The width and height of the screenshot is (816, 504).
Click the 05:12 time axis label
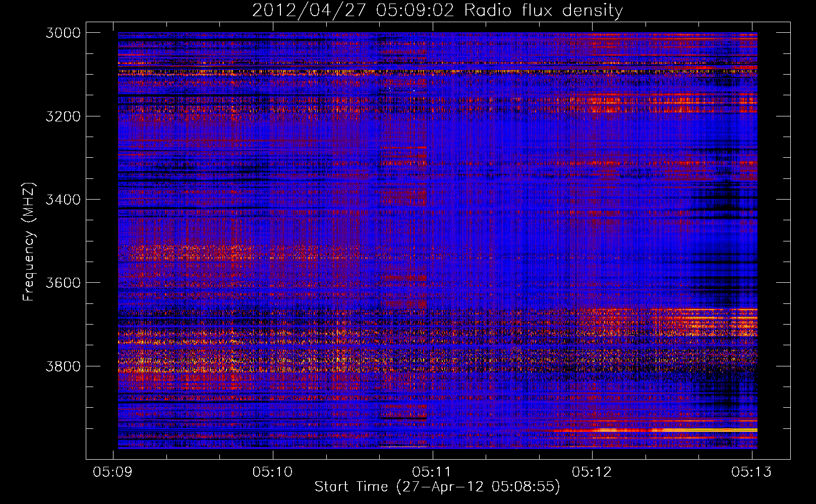click(x=592, y=472)
